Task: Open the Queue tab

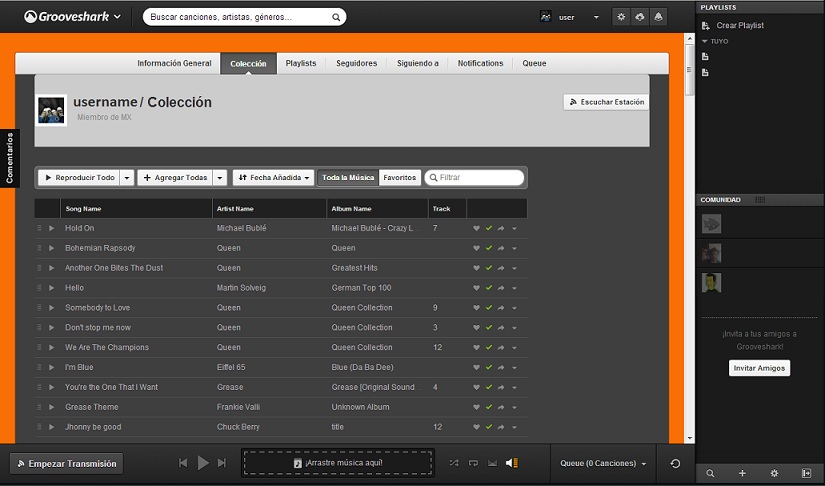Action: [534, 63]
